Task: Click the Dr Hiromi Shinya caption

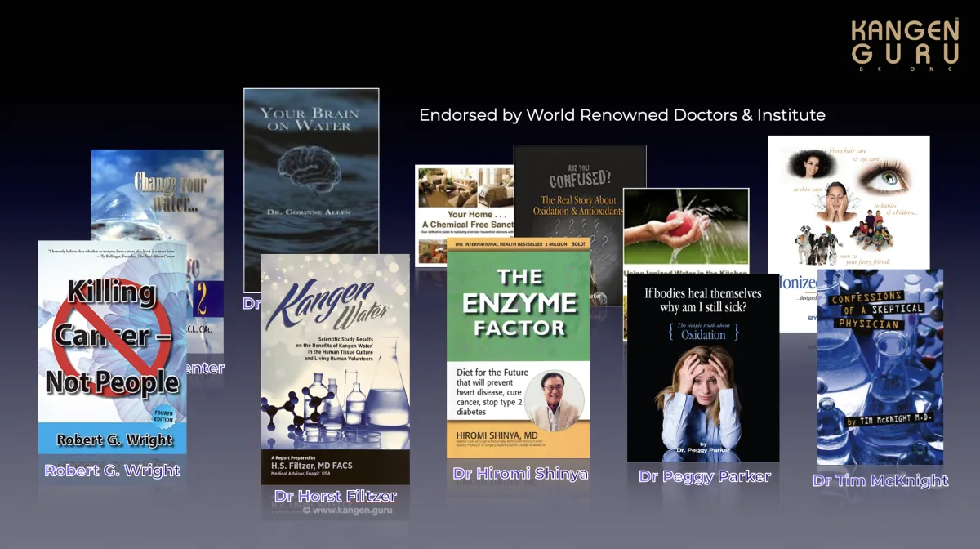Action: 520,474
